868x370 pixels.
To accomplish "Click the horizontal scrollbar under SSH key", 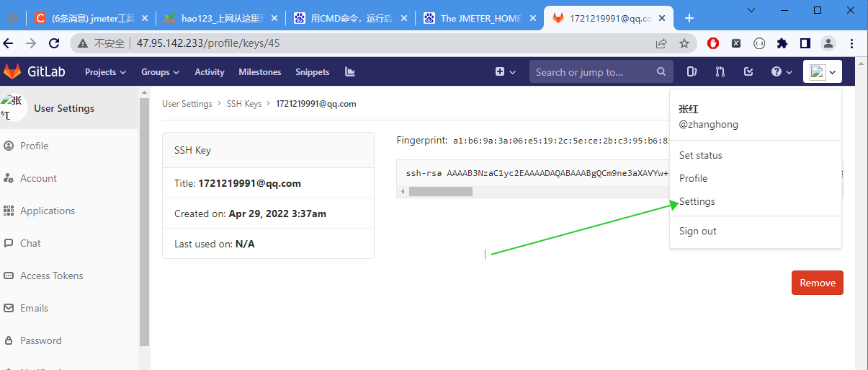I will pyautogui.click(x=440, y=192).
